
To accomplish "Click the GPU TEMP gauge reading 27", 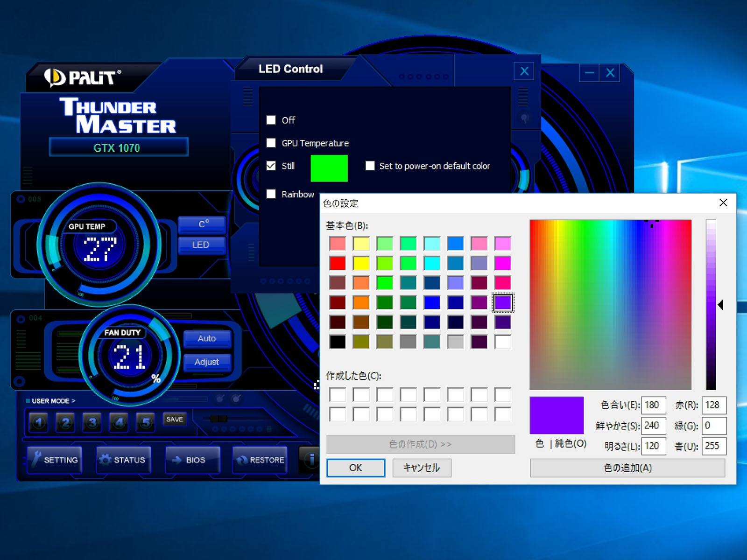I will (100, 249).
